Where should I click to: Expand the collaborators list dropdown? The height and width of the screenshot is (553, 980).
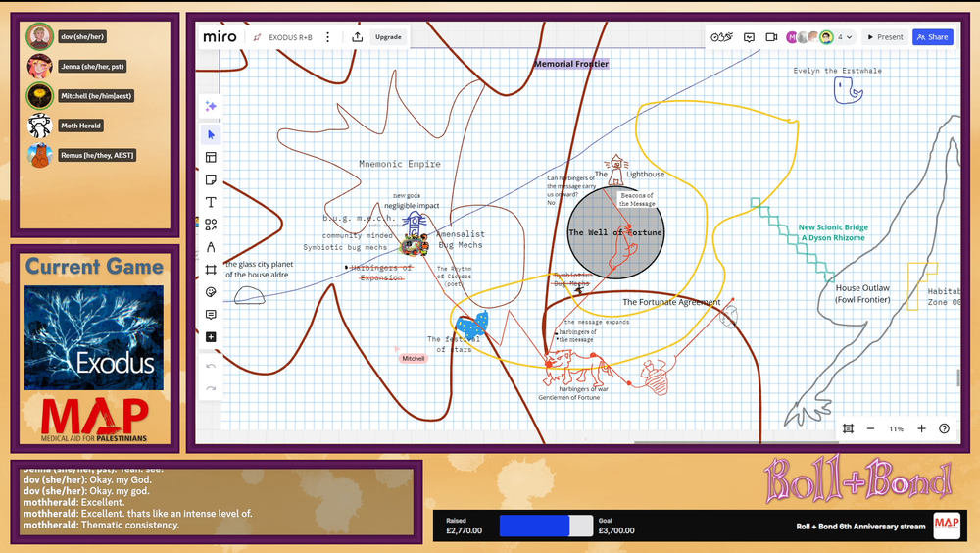(849, 37)
